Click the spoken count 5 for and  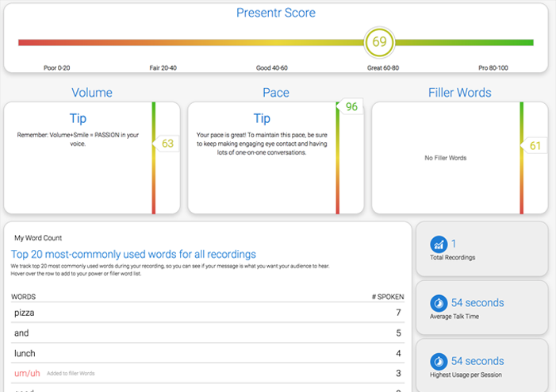click(398, 332)
